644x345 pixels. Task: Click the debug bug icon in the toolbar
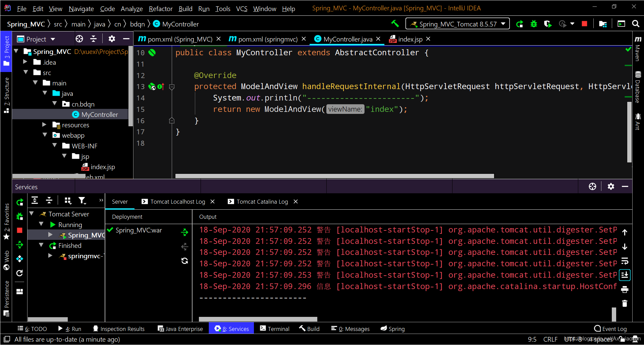[534, 24]
